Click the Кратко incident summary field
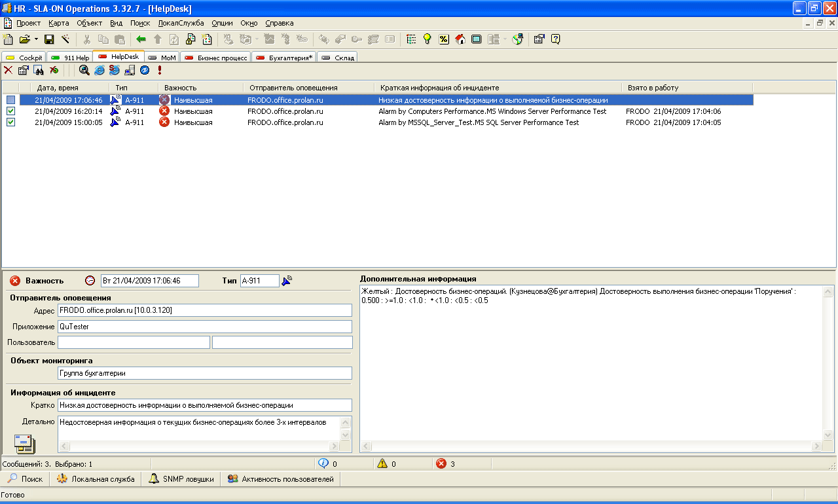This screenshot has width=838, height=504. point(205,405)
